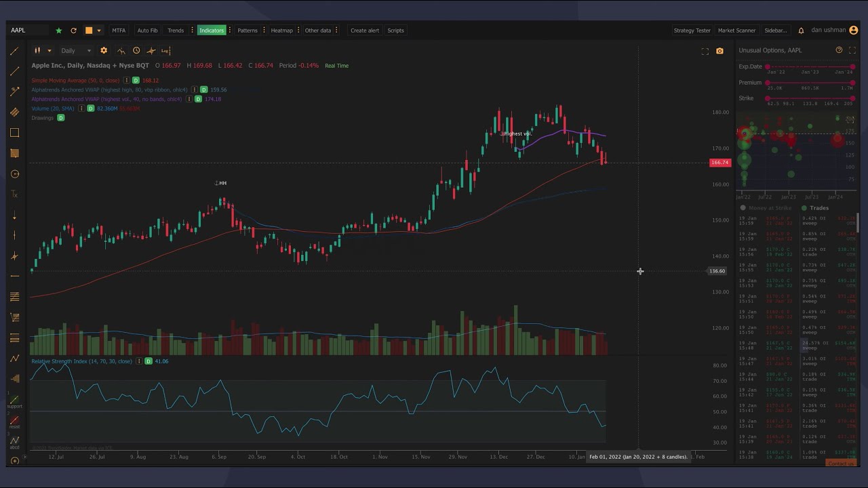Open the orange color dropdown arrow

pyautogui.click(x=99, y=30)
